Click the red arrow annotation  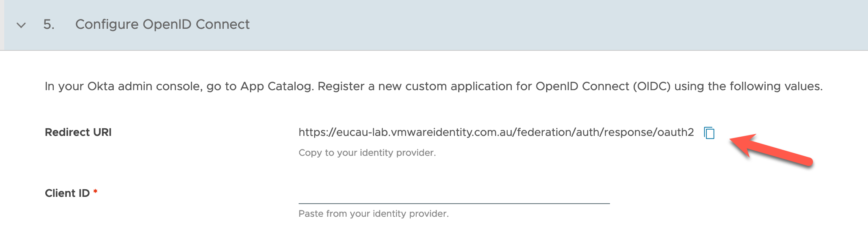pyautogui.click(x=770, y=150)
